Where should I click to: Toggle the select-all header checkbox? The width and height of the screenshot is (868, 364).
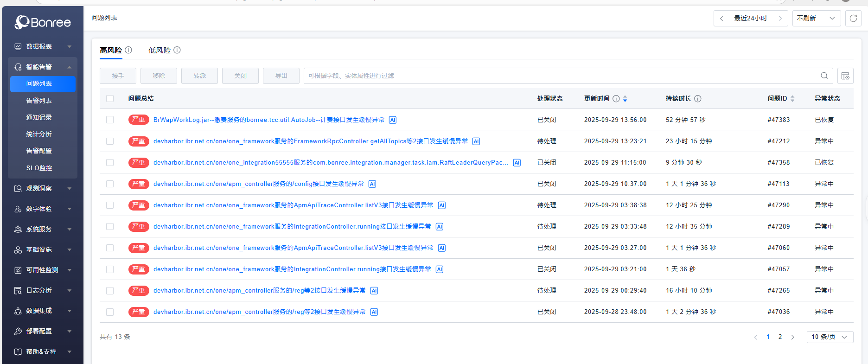click(110, 99)
